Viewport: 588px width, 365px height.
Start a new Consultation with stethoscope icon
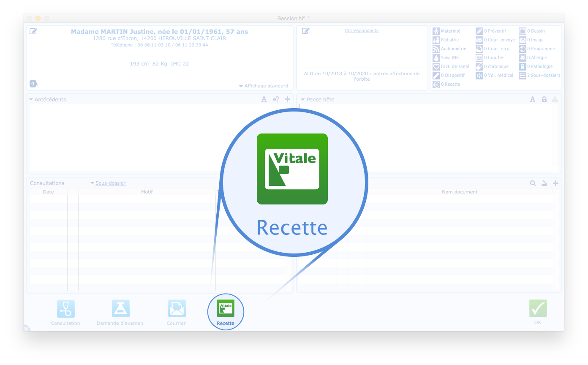[65, 309]
